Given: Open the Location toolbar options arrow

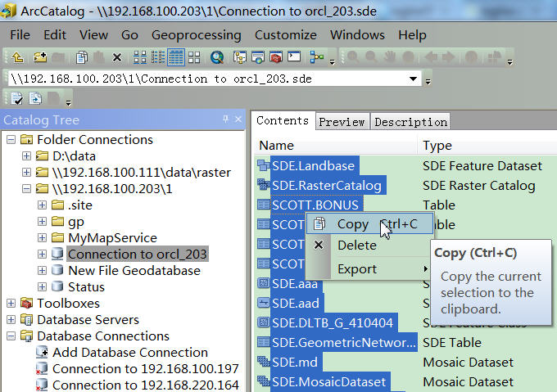Looking at the screenshot, I should (428, 82).
